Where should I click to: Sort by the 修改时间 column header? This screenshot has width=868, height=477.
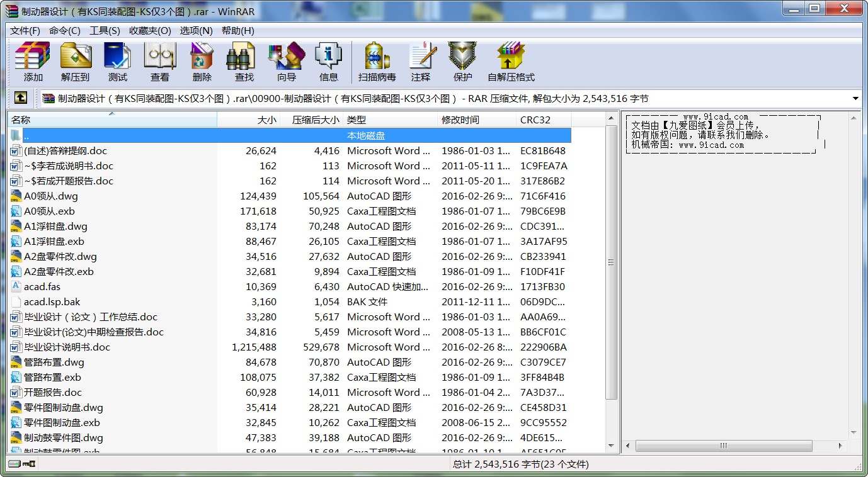tap(477, 120)
